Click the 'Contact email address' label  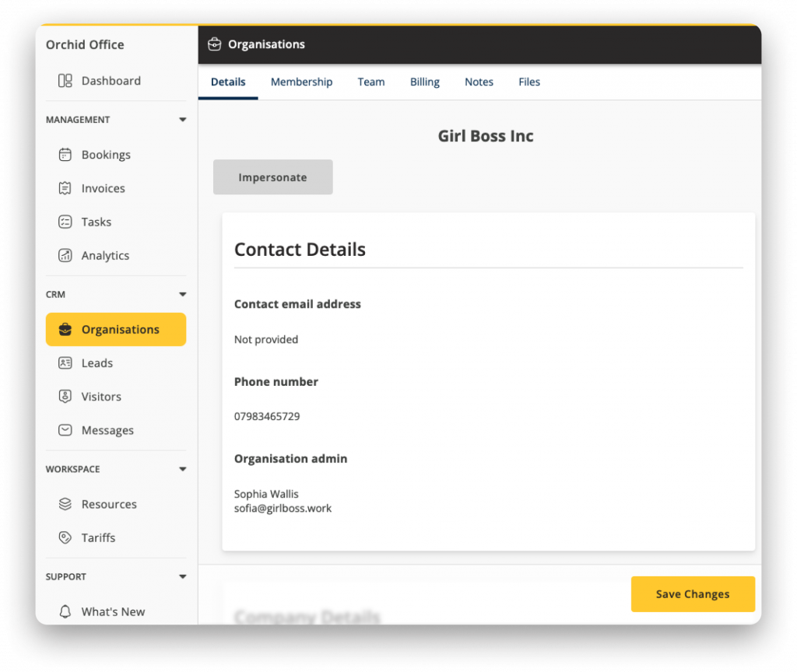pyautogui.click(x=297, y=304)
